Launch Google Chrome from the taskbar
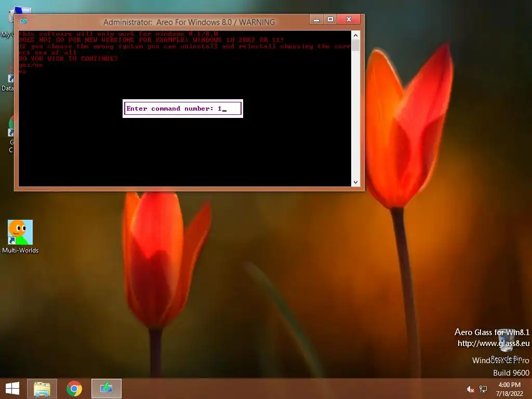 74,389
